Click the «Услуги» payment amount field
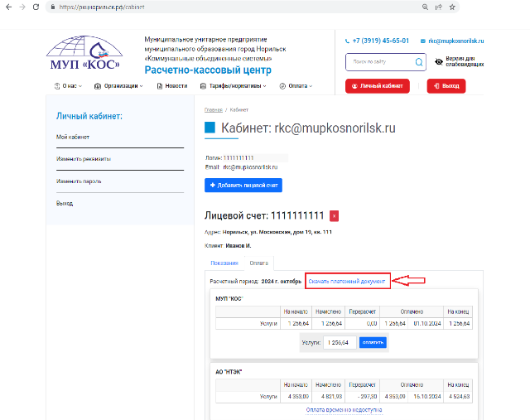The width and height of the screenshot is (530, 420). (340, 342)
